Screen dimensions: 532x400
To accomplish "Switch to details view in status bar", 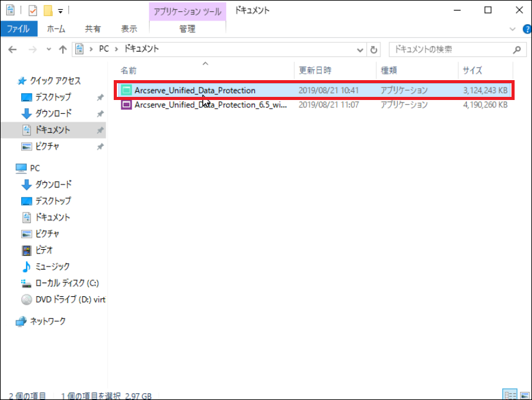I will [510, 395].
